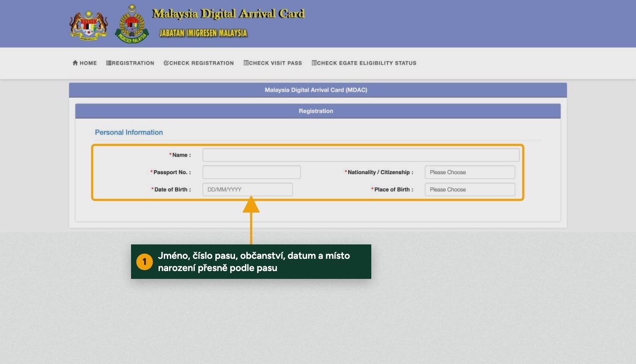Click the Malaysia coat of arms logo
Image resolution: width=636 pixels, height=364 pixels.
pos(89,26)
